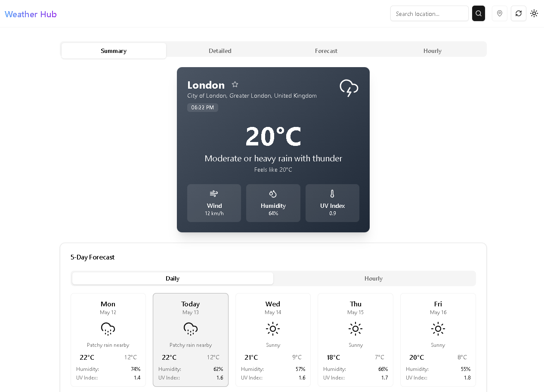Click Monday's rain cloud icon

pyautogui.click(x=108, y=329)
